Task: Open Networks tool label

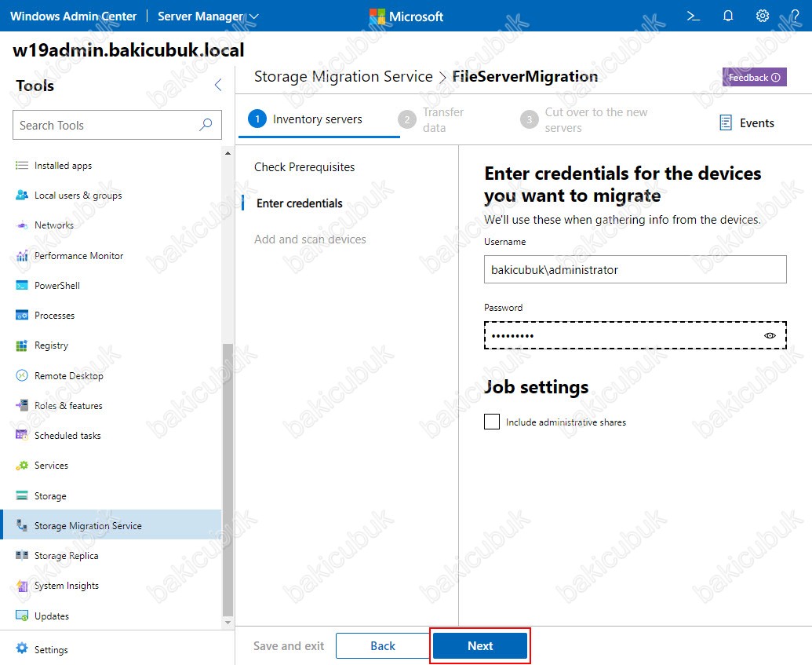Action: [x=54, y=225]
